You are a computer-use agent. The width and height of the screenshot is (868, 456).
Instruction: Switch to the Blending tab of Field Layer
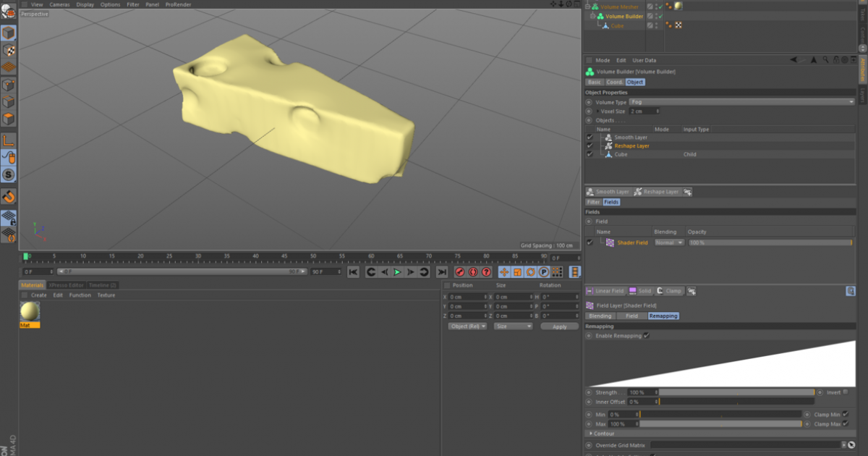point(602,316)
